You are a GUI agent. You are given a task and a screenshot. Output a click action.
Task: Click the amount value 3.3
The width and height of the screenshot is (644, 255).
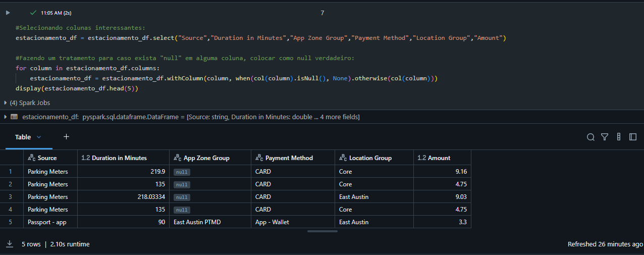pyautogui.click(x=463, y=222)
